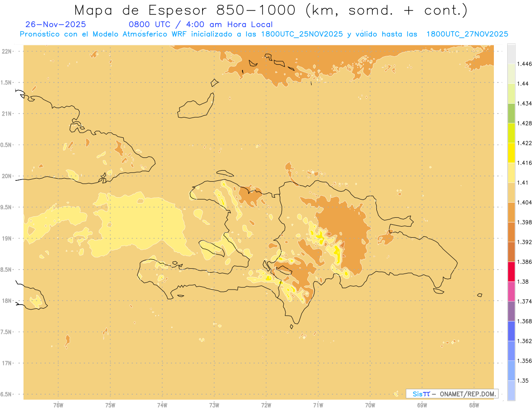Click the colorbar value '1.368'
The image size is (532, 411).
tap(524, 321)
